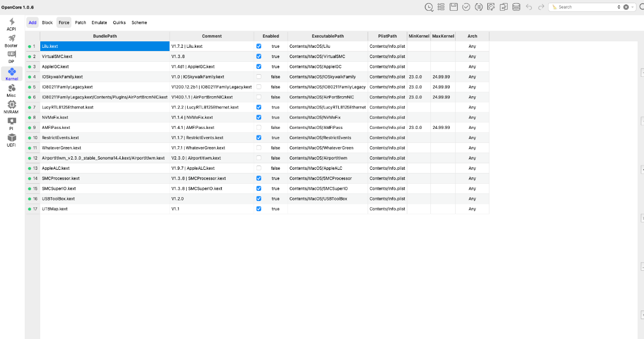Click inside the Search input field
644x339 pixels.
point(586,7)
